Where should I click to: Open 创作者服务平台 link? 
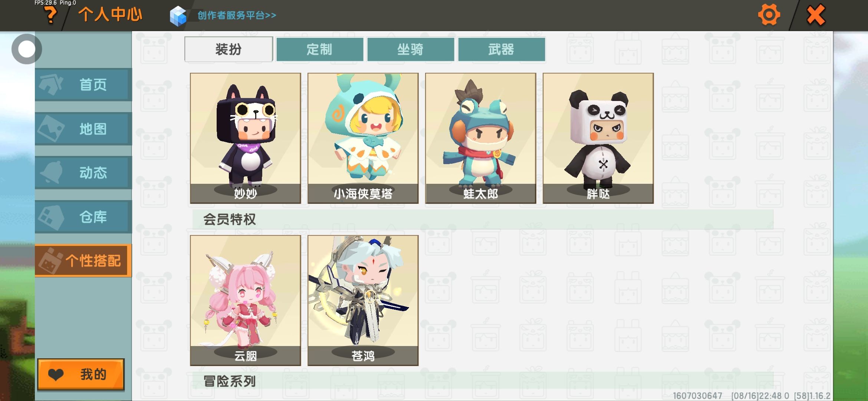coord(237,15)
